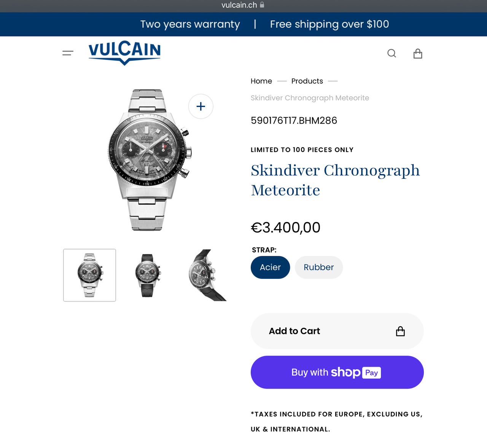Open the search magnifier icon

[x=392, y=53]
